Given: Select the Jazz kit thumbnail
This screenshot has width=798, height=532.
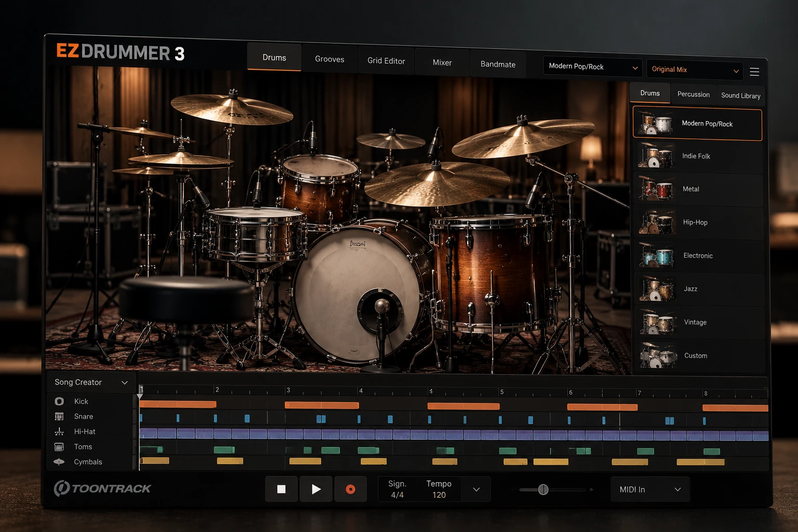Looking at the screenshot, I should click(657, 288).
